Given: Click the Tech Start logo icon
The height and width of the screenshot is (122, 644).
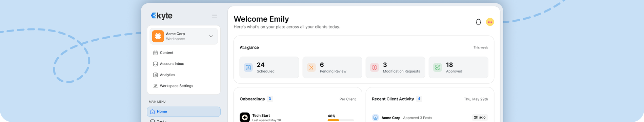Looking at the screenshot, I should (x=245, y=117).
